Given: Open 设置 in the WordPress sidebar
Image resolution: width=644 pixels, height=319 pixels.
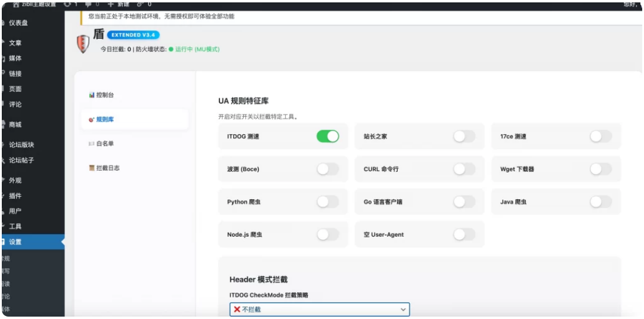Looking at the screenshot, I should click(15, 241).
